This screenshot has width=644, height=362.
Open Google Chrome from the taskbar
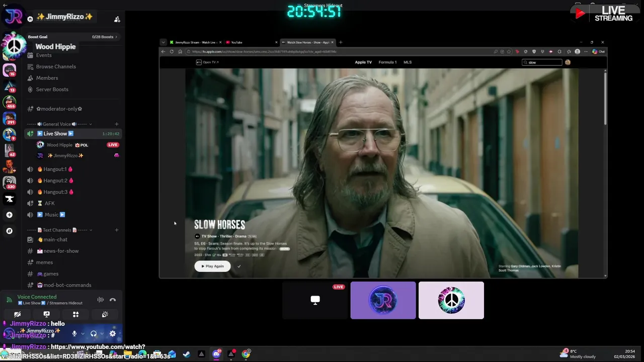(x=246, y=354)
